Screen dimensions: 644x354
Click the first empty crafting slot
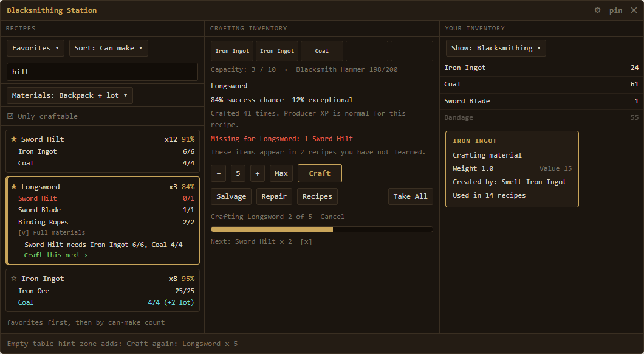coord(367,51)
